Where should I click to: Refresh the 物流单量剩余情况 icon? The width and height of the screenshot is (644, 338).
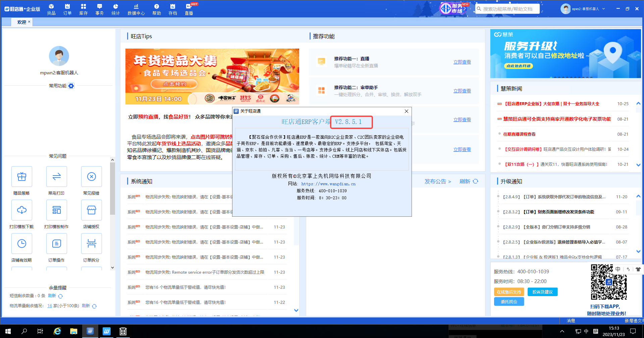(x=94, y=306)
